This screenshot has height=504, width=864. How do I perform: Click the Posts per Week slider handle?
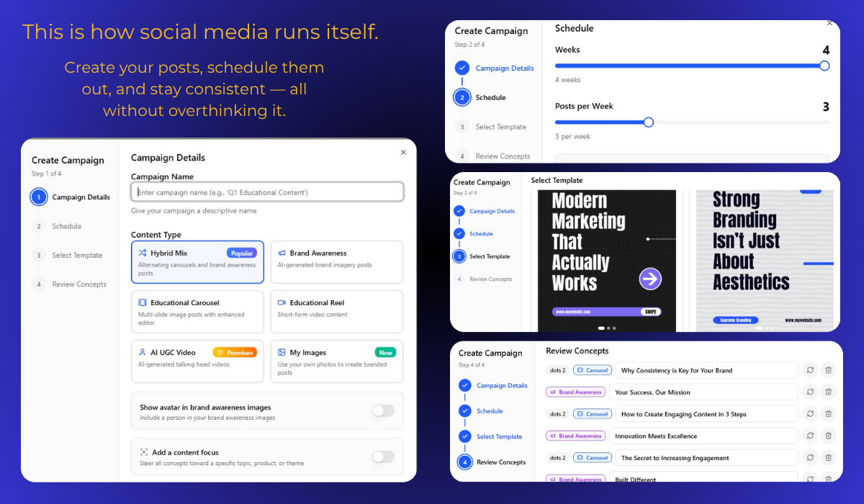click(649, 122)
